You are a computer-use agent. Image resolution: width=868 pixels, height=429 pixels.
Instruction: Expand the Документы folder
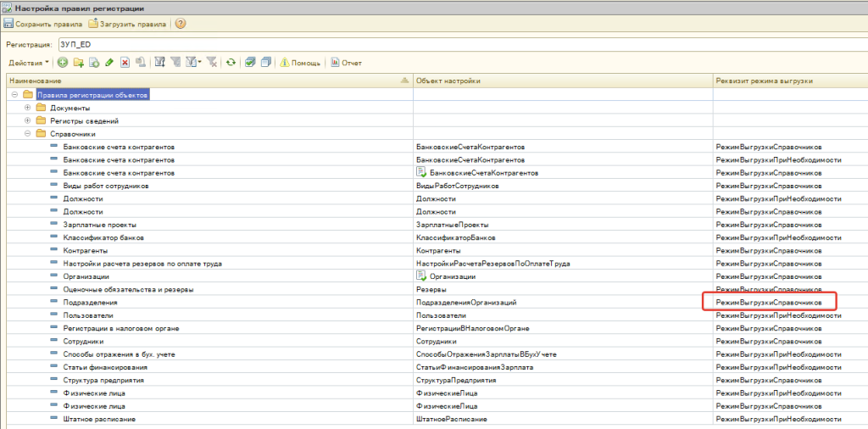(x=28, y=108)
